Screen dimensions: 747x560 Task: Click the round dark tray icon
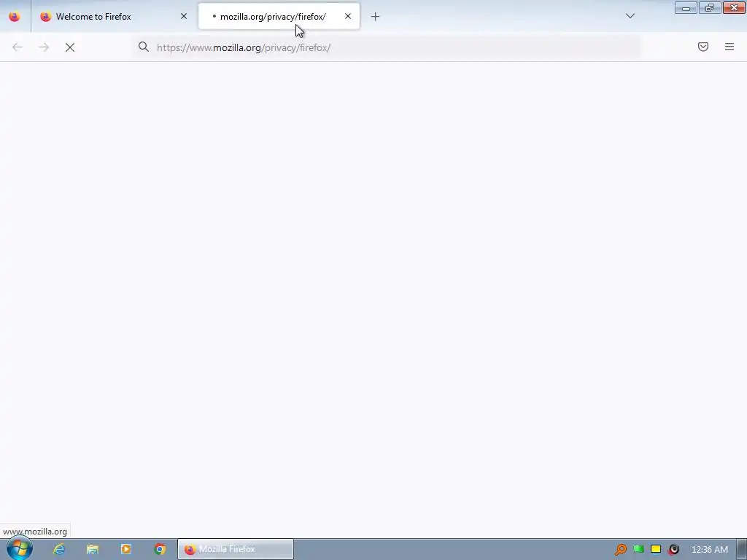point(673,550)
